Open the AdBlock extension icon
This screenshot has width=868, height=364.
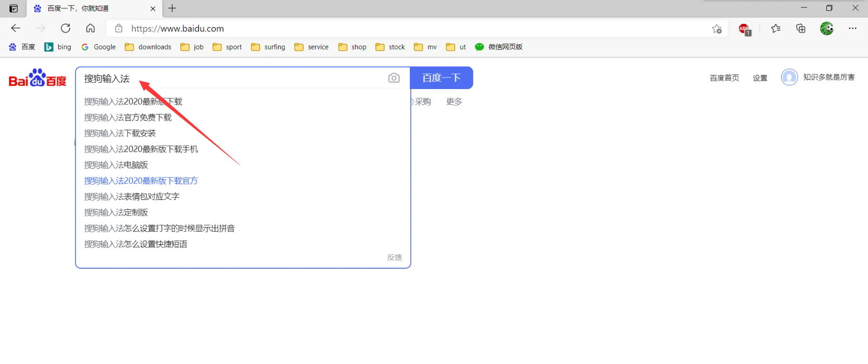click(x=744, y=29)
